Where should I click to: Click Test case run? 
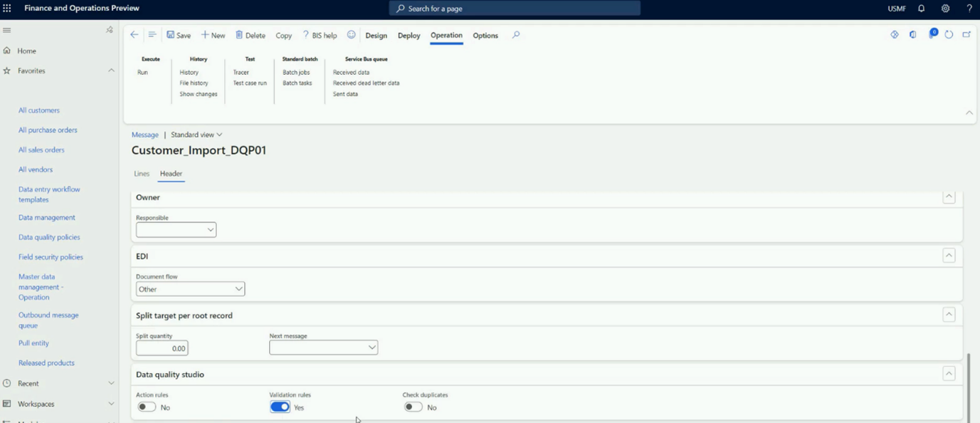[250, 83]
